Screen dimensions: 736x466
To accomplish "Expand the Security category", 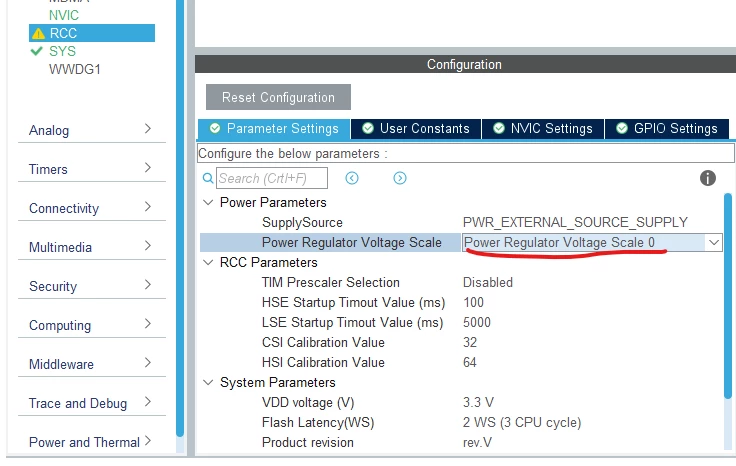I will [x=92, y=286].
